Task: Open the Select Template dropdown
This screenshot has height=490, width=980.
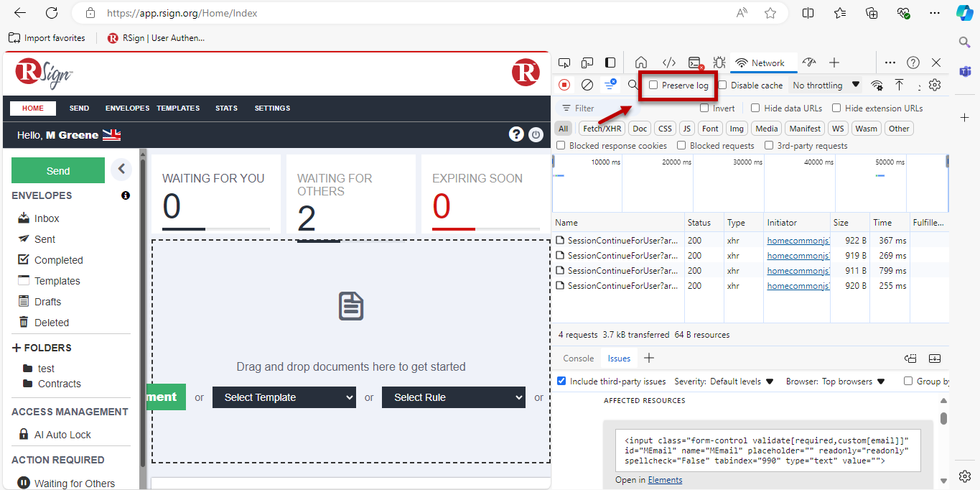Action: pyautogui.click(x=284, y=397)
